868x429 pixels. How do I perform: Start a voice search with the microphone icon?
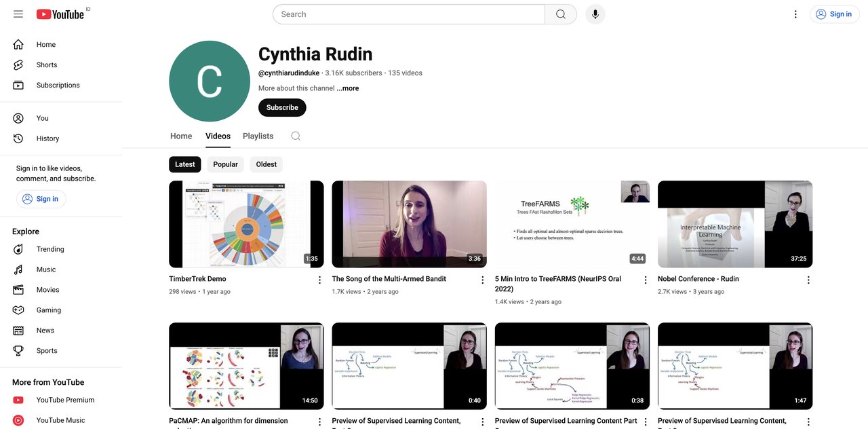pyautogui.click(x=595, y=14)
